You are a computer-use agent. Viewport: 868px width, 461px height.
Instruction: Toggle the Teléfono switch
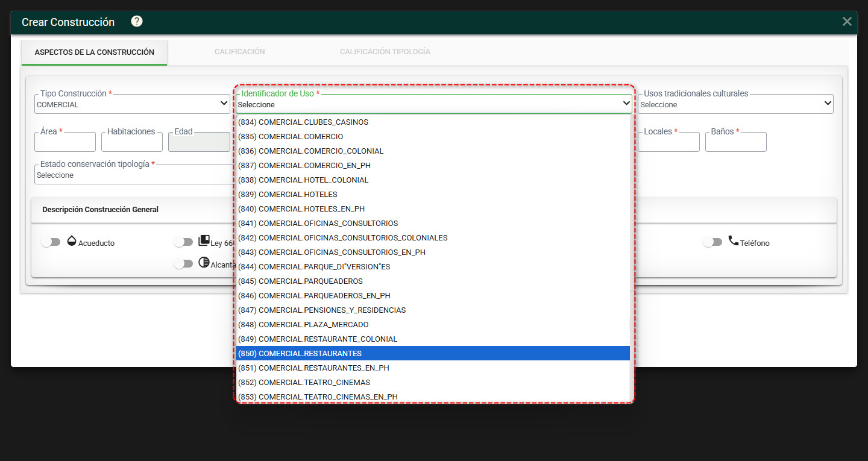pyautogui.click(x=712, y=242)
